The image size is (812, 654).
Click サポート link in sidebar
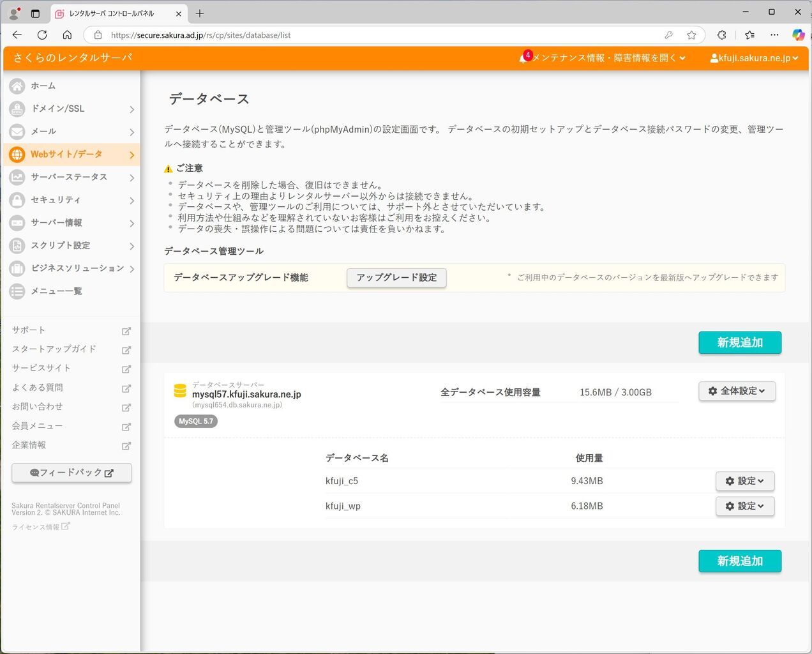click(x=29, y=330)
